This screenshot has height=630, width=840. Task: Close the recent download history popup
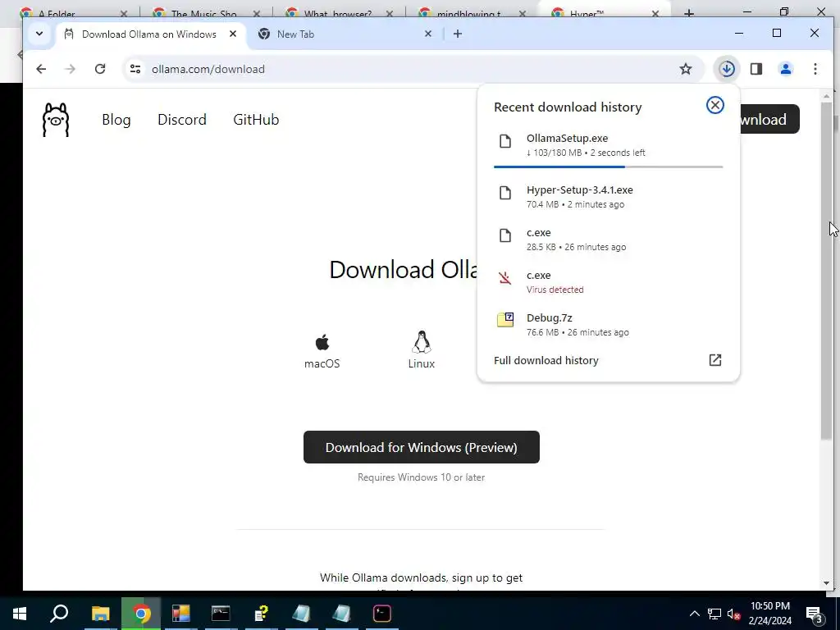coord(714,105)
